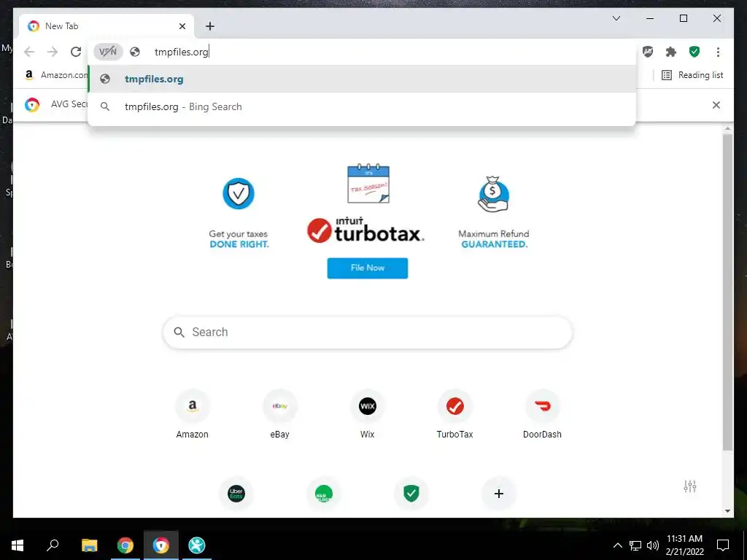Select tmpfiles.org Bing Search suggestion
This screenshot has width=747, height=560.
point(362,106)
